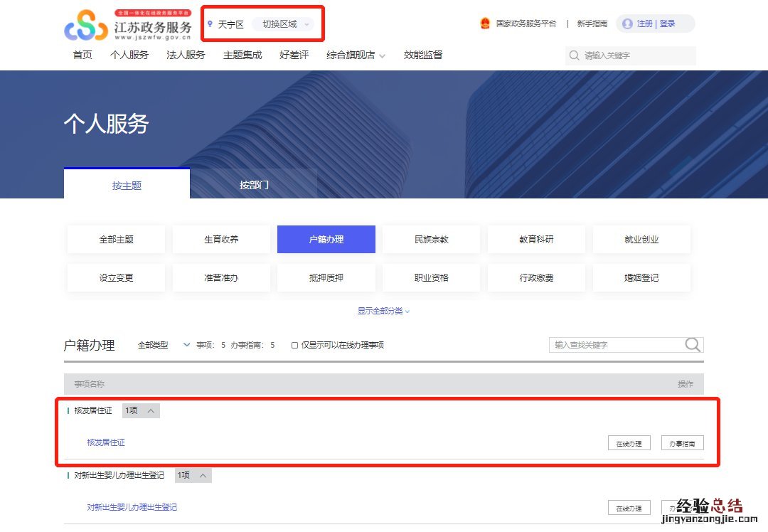This screenshot has width=768, height=532.
Task: Switch to the 按部门 tab
Action: click(x=254, y=185)
